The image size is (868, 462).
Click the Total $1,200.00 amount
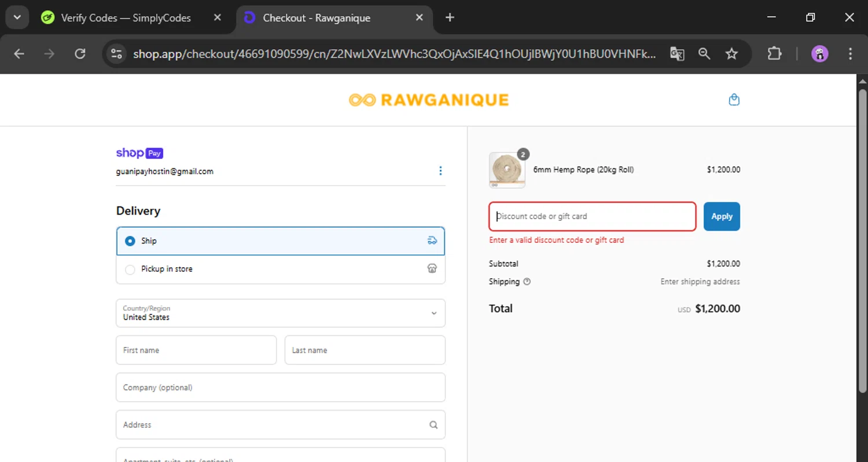(718, 309)
